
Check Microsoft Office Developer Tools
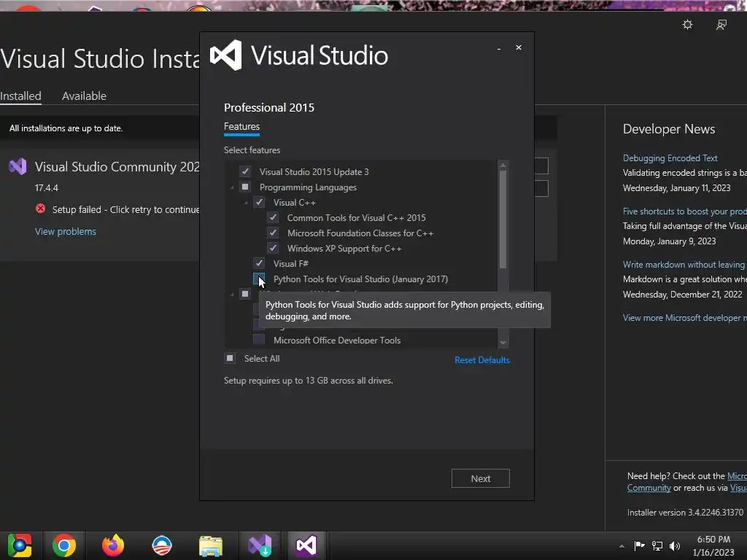tap(259, 340)
